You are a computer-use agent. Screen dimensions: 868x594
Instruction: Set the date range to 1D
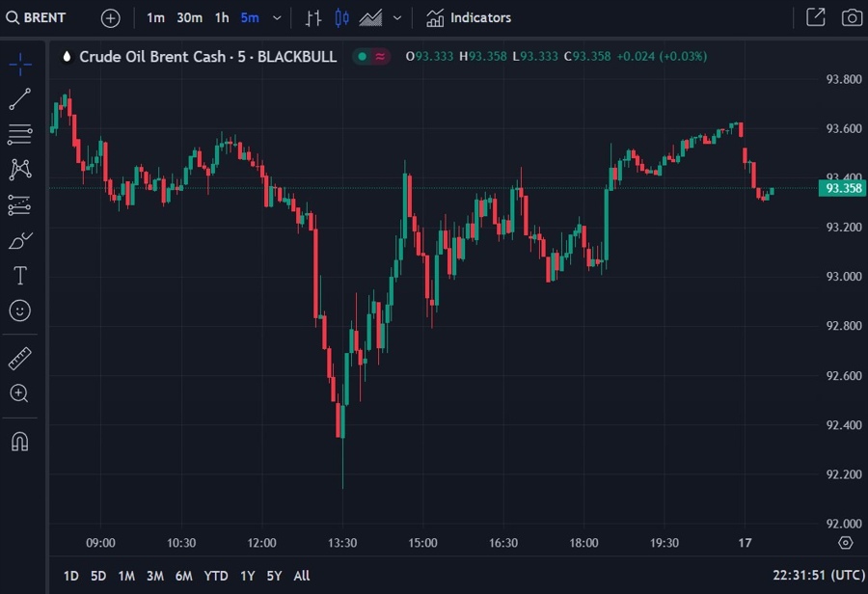(x=70, y=576)
